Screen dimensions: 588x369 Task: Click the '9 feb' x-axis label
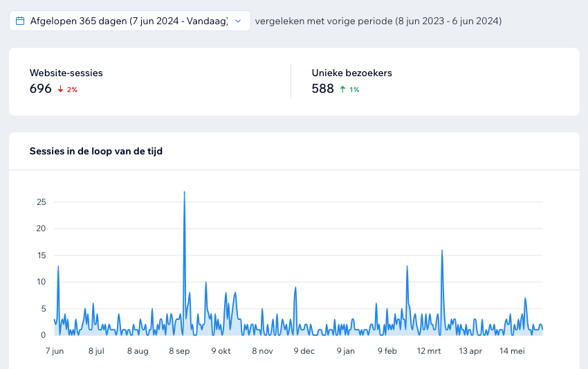(387, 351)
